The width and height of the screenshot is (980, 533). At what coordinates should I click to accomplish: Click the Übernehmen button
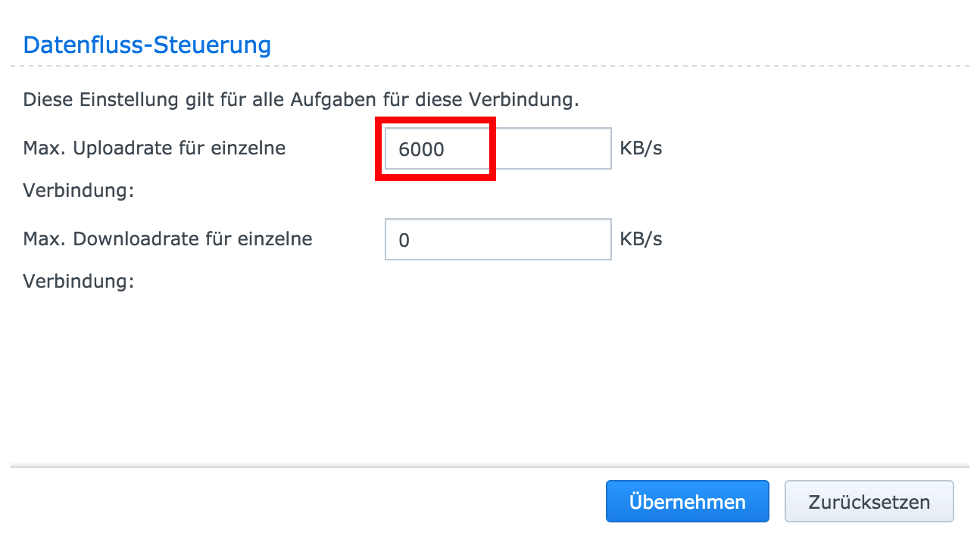pos(687,501)
